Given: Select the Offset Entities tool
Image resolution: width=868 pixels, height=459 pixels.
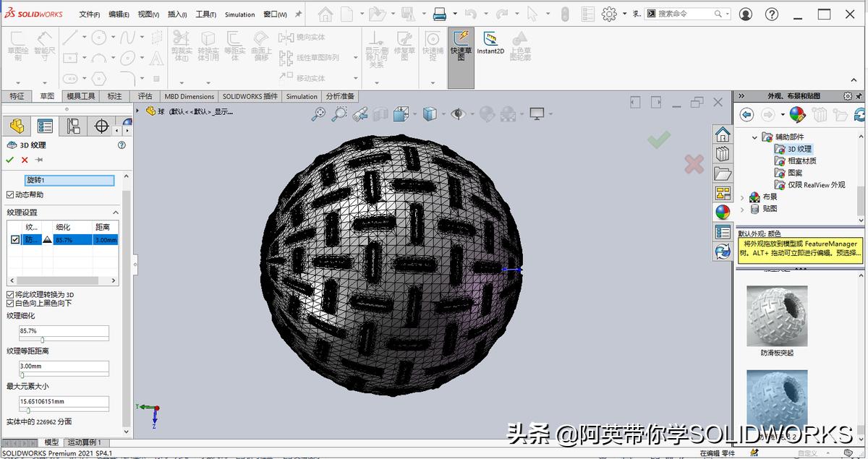Looking at the screenshot, I should point(232,42).
